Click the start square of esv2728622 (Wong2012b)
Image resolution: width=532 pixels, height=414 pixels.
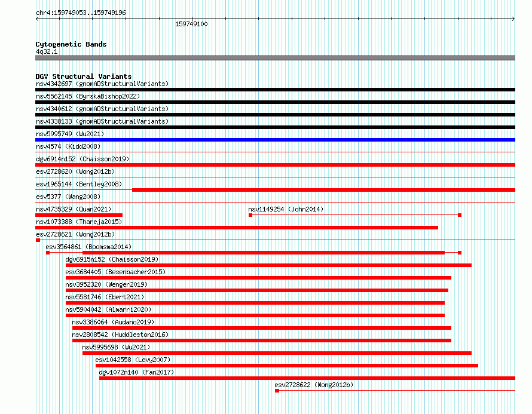pos(277,391)
